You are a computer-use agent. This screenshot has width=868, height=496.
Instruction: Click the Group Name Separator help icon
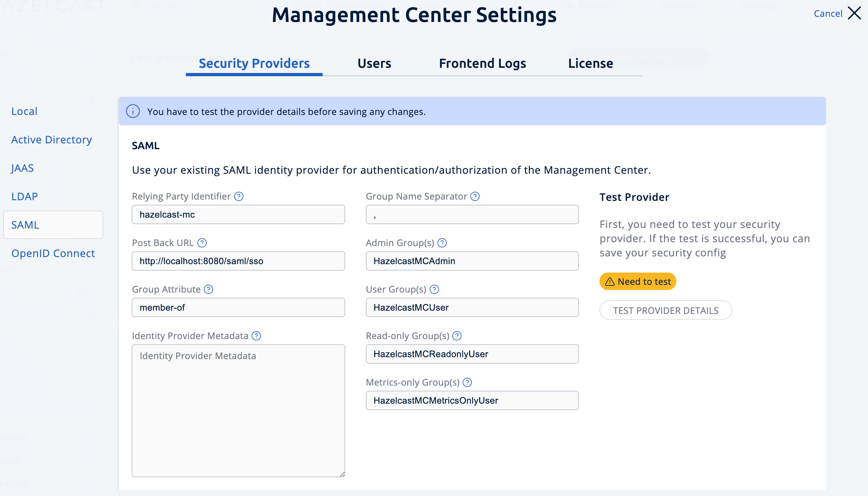[475, 196]
